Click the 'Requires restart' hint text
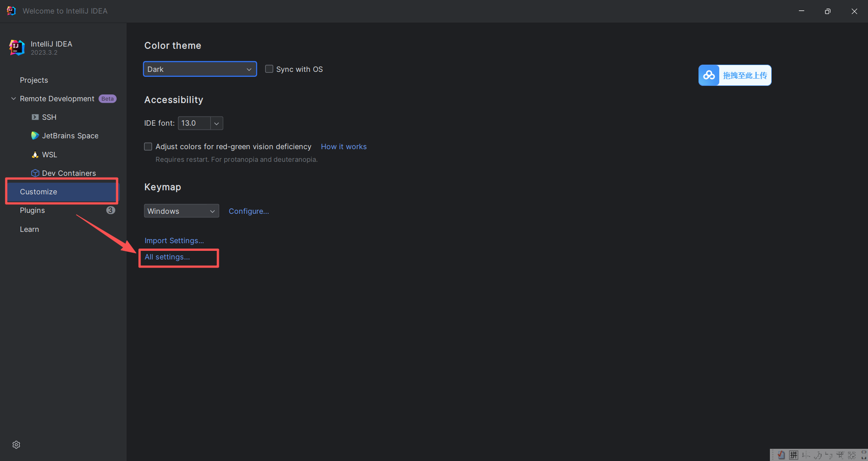 (236, 160)
